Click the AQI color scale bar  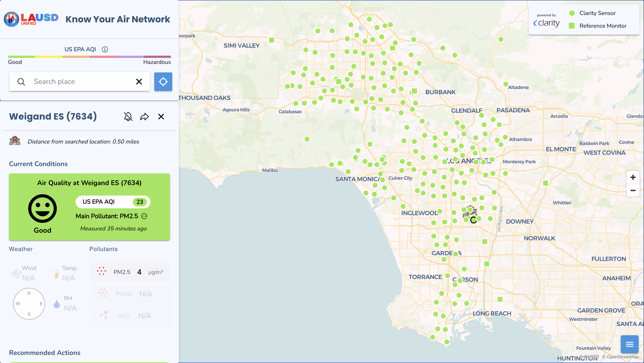[89, 57]
